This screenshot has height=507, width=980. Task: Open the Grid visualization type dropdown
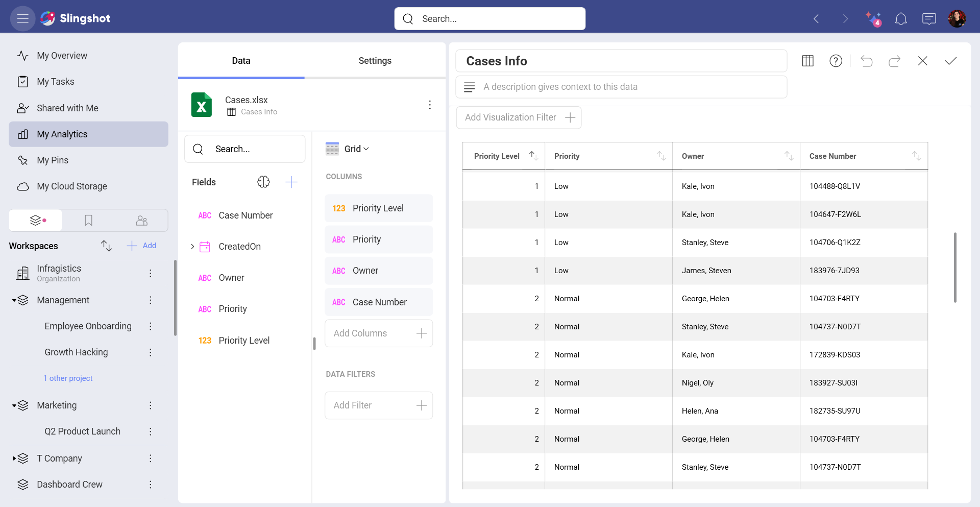[348, 149]
